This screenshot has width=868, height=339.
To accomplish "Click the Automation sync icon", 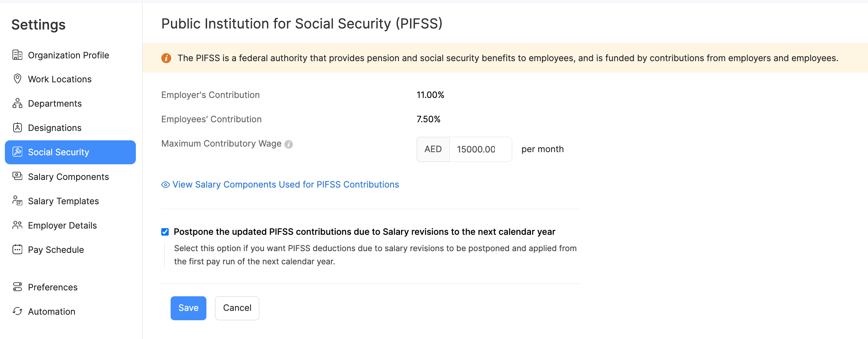I will (x=17, y=311).
